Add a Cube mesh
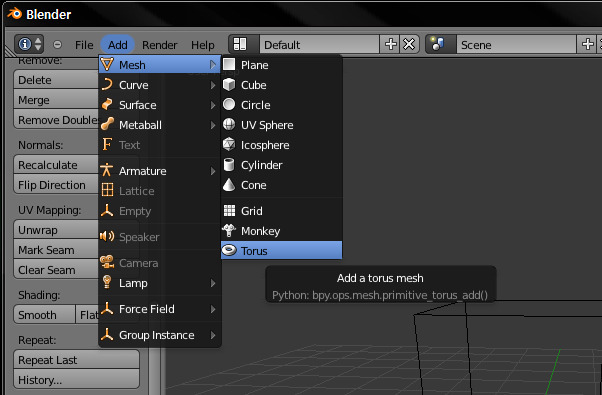The width and height of the screenshot is (602, 395). (281, 85)
